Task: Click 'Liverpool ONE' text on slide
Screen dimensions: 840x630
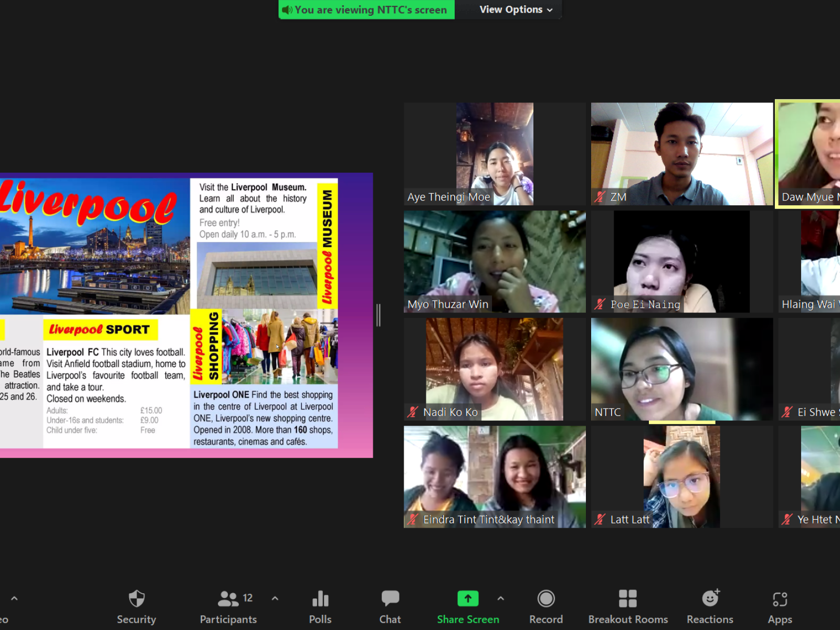Action: coord(221,395)
